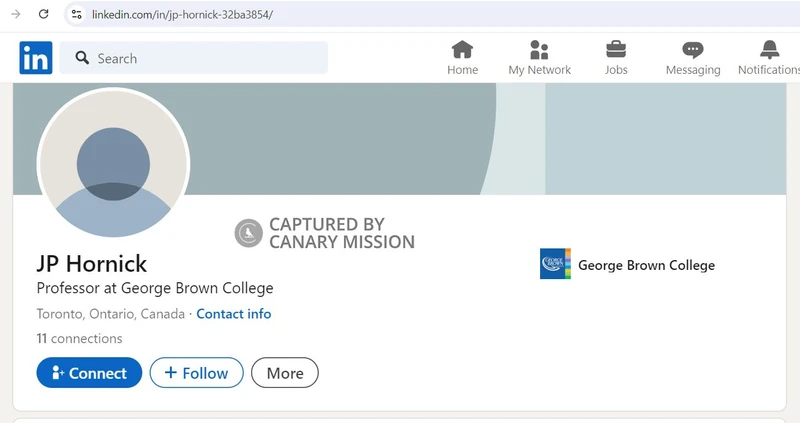The width and height of the screenshot is (800, 423).
Task: Follow JP Hornick
Action: click(196, 372)
